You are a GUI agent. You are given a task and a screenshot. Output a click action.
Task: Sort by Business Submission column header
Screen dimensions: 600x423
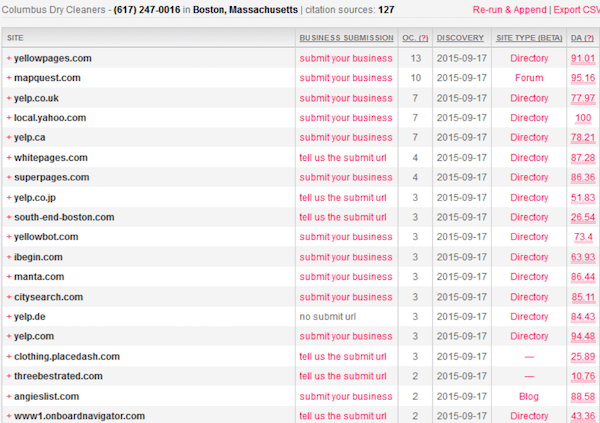coord(345,37)
